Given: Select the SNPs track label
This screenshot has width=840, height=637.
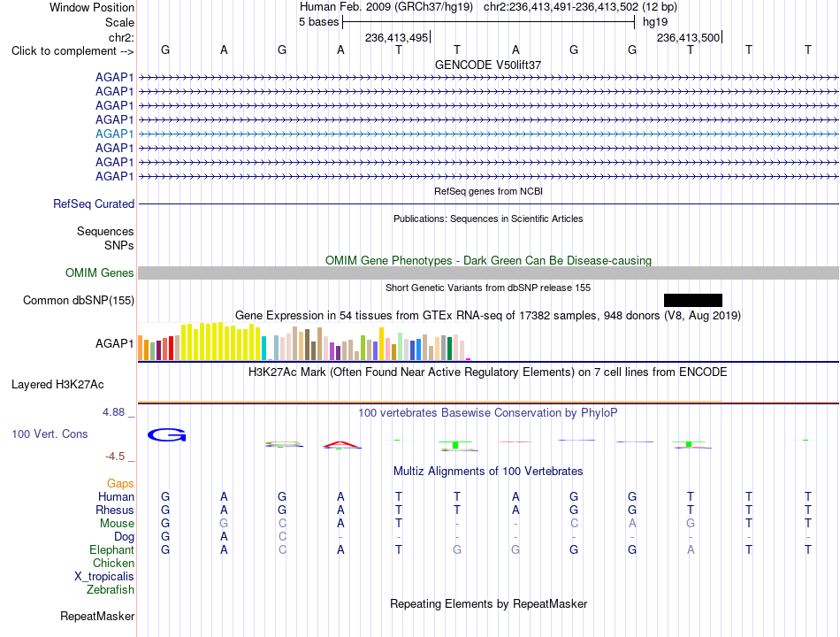Looking at the screenshot, I should coord(119,245).
